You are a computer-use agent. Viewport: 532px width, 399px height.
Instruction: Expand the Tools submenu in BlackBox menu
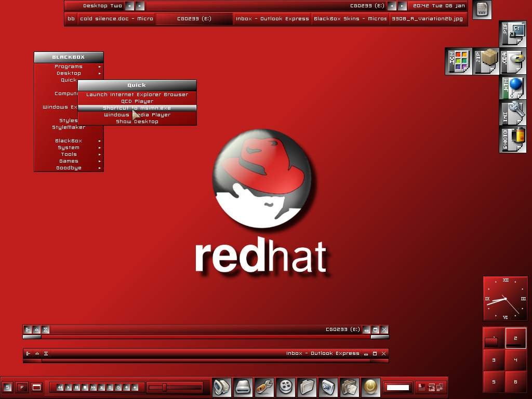click(x=69, y=154)
